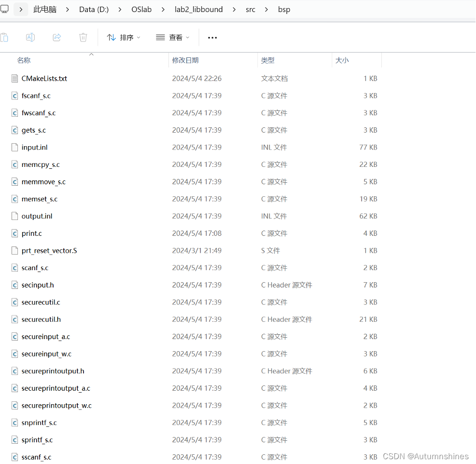
Task: Open the 排序 sort menu
Action: click(126, 37)
